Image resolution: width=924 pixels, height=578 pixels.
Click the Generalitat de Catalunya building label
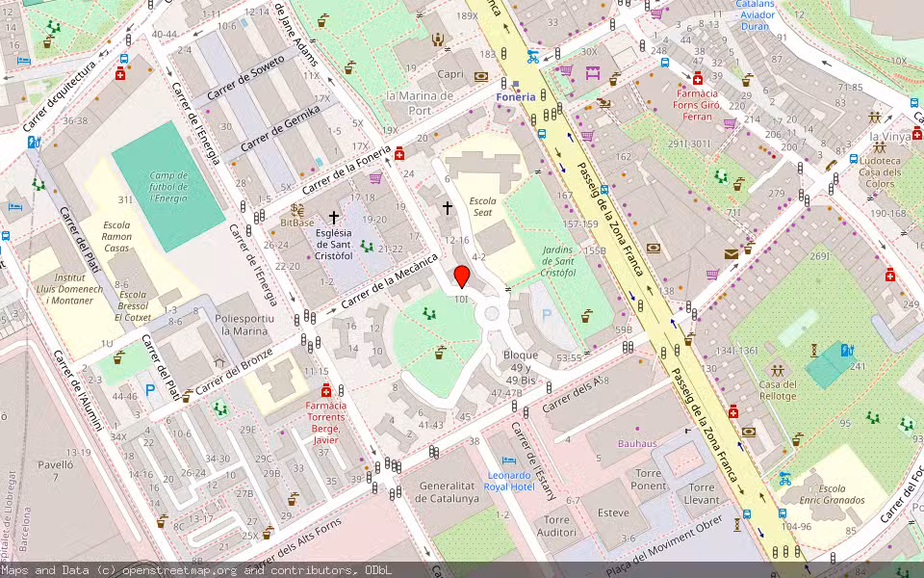coord(447,492)
